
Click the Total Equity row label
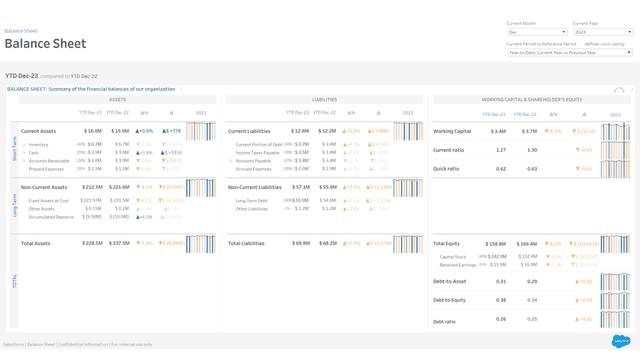coord(446,244)
